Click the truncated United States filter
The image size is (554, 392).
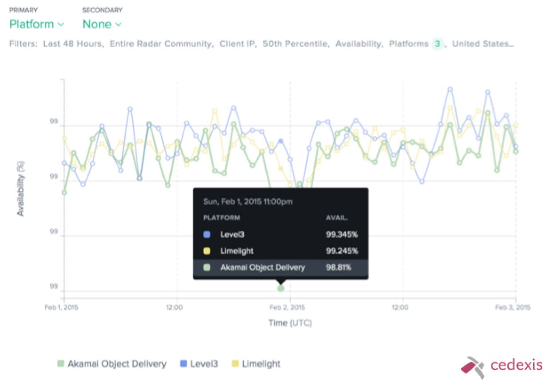pos(483,44)
